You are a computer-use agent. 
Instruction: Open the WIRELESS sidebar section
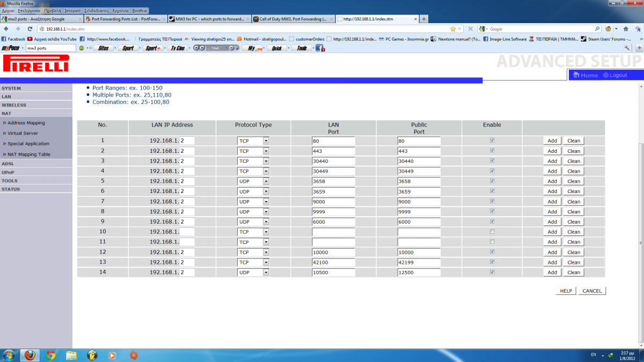36,105
